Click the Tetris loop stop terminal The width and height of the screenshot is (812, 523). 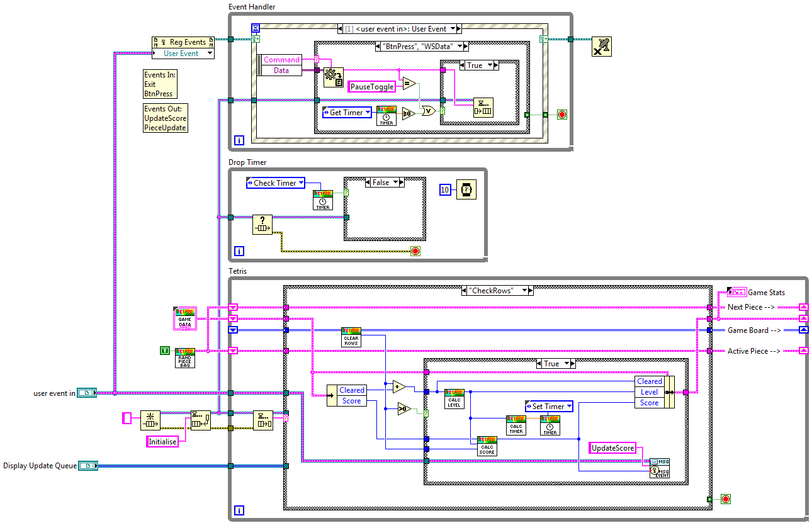click(x=726, y=499)
